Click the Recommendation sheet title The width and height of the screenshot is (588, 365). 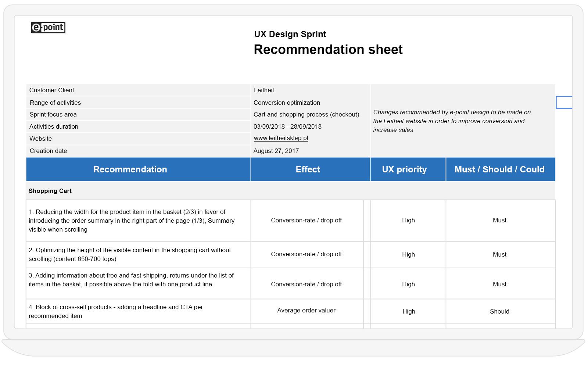(328, 50)
